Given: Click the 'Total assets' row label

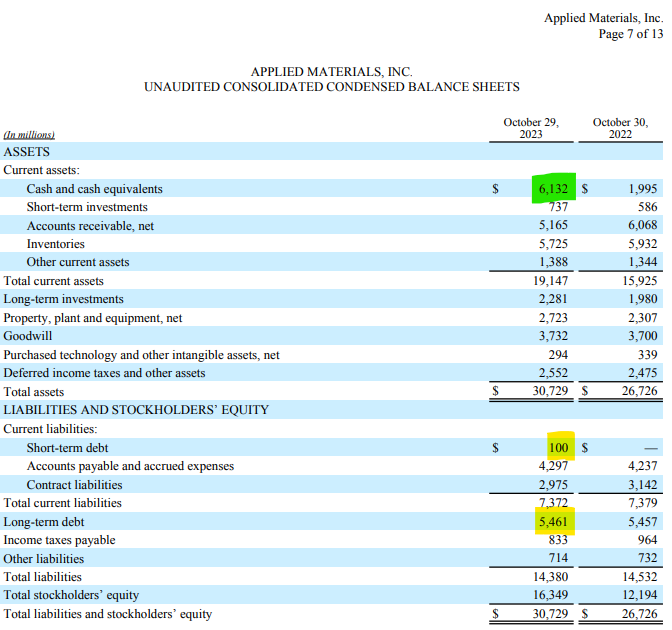Looking at the screenshot, I should (x=33, y=392).
